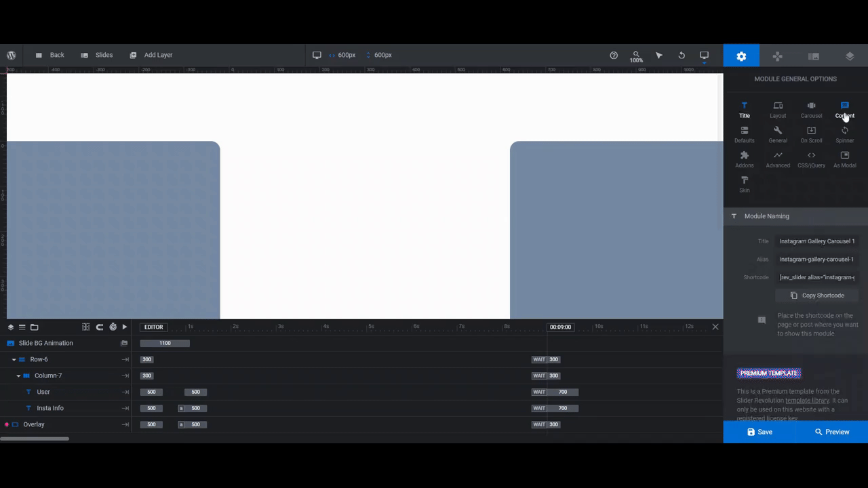The width and height of the screenshot is (868, 488).
Task: Open the Layout options
Action: 778,110
